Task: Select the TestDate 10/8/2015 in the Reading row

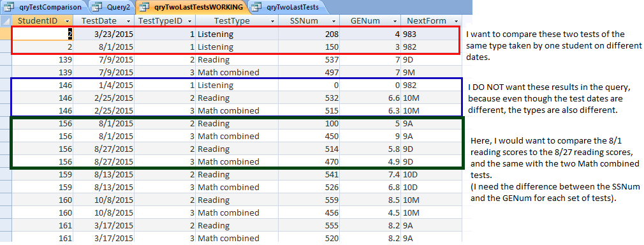Action: coord(103,200)
